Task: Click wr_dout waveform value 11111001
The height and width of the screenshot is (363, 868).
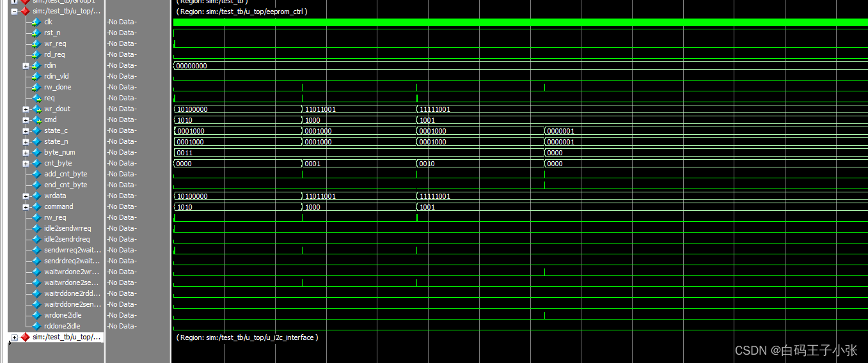Action: pos(435,109)
